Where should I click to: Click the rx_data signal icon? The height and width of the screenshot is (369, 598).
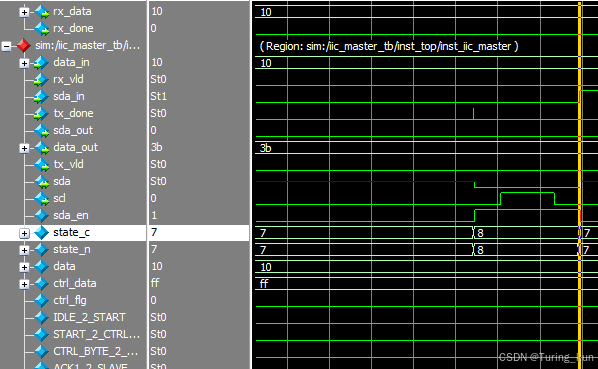point(42,12)
